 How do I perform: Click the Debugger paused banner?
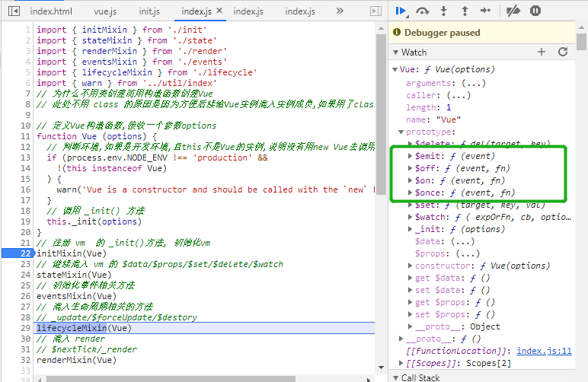482,33
